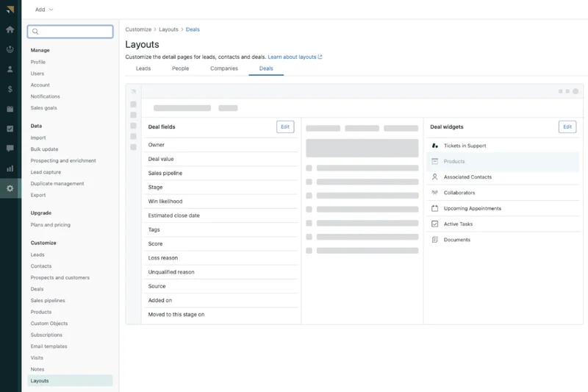Click Edit button for Deal fields

pos(285,126)
